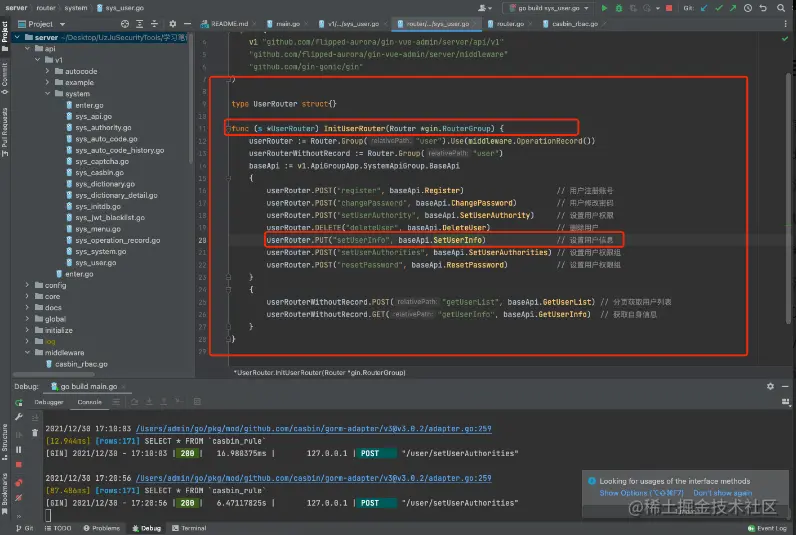Open editor tabs more options kebab icon
The image size is (796, 535).
pyautogui.click(x=785, y=24)
